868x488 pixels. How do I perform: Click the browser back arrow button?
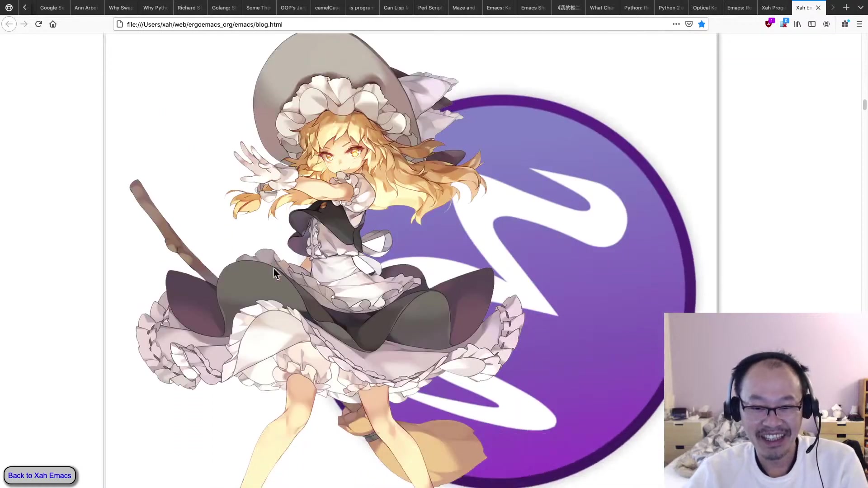tap(9, 24)
